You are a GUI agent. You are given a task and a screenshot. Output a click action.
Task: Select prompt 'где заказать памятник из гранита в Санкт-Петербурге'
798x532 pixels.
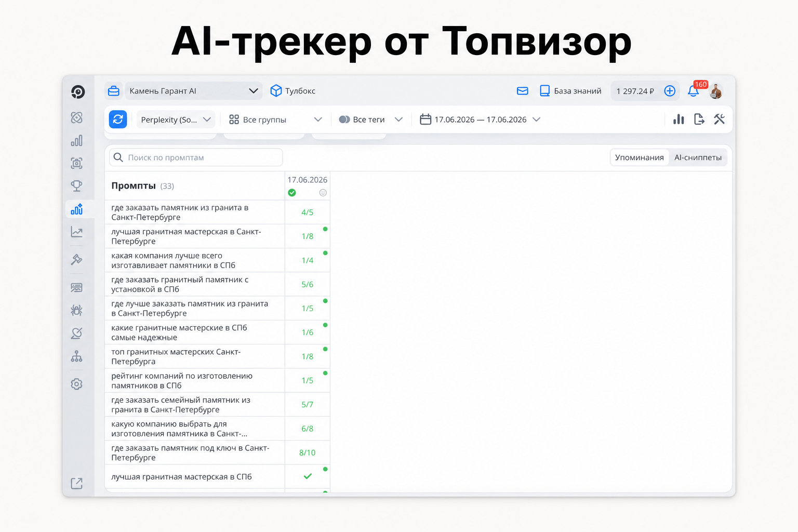pos(195,212)
